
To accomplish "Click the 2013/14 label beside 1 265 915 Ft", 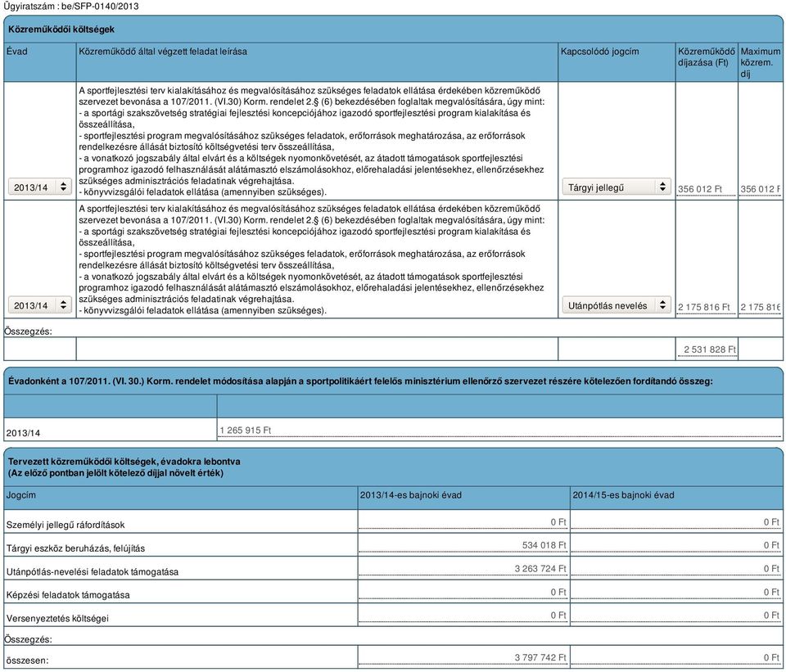I will point(23,433).
